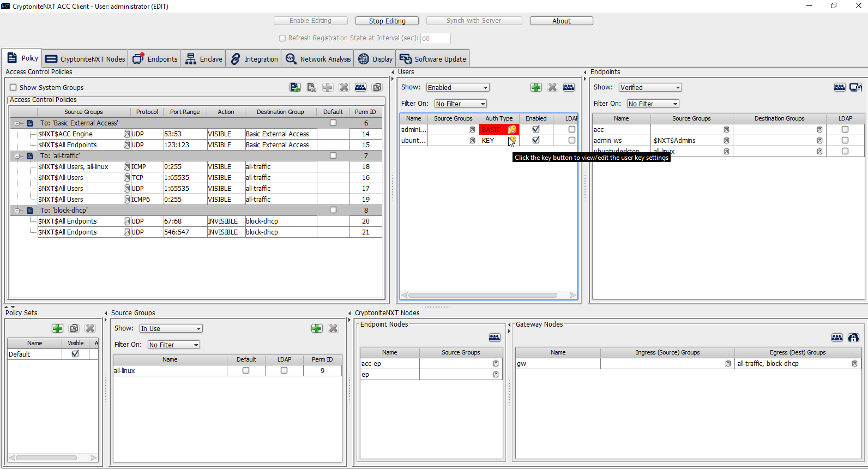Click the Stop Editing button
868x469 pixels.
(x=387, y=21)
